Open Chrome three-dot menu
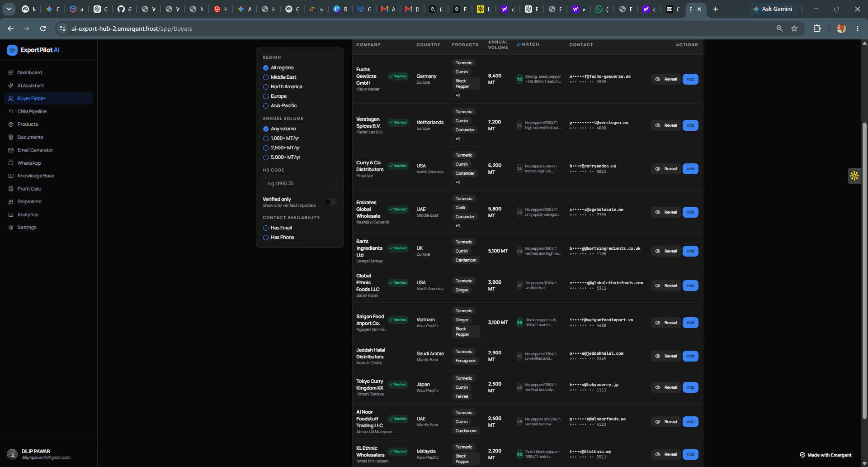The image size is (868, 467). coord(858,29)
